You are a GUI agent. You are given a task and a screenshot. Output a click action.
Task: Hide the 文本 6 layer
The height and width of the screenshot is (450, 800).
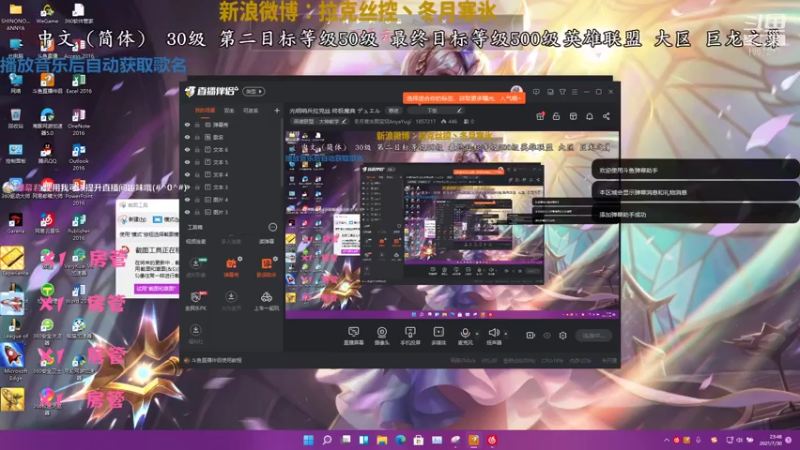pos(187,150)
